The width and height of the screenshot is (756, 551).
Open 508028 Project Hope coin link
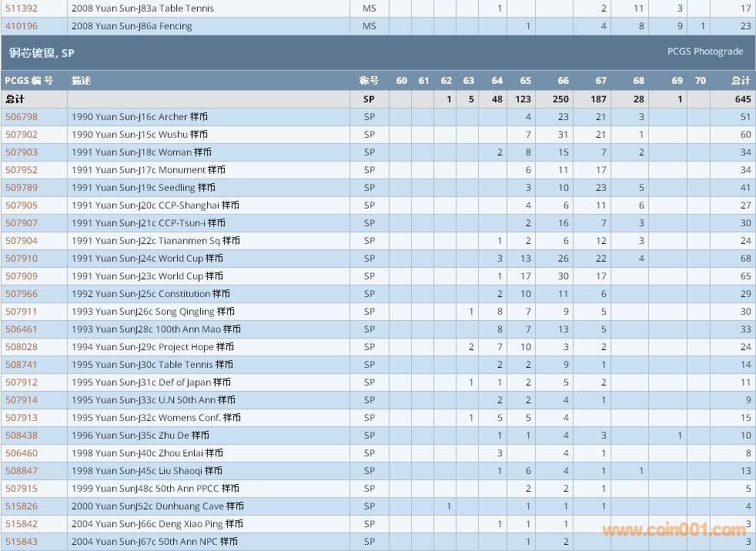click(21, 347)
